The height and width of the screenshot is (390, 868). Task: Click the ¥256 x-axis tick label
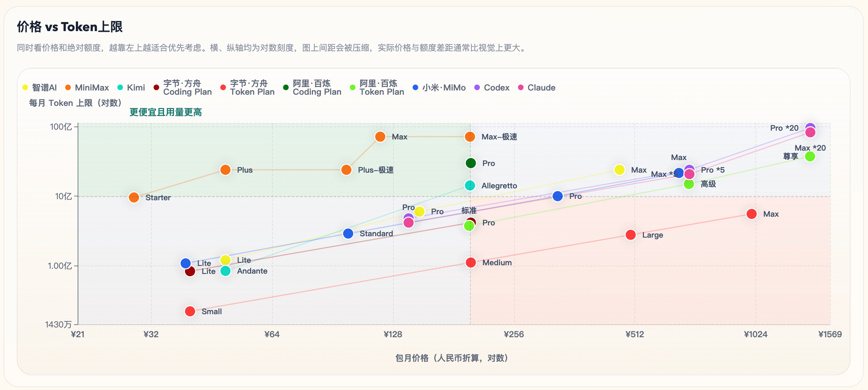tap(514, 334)
